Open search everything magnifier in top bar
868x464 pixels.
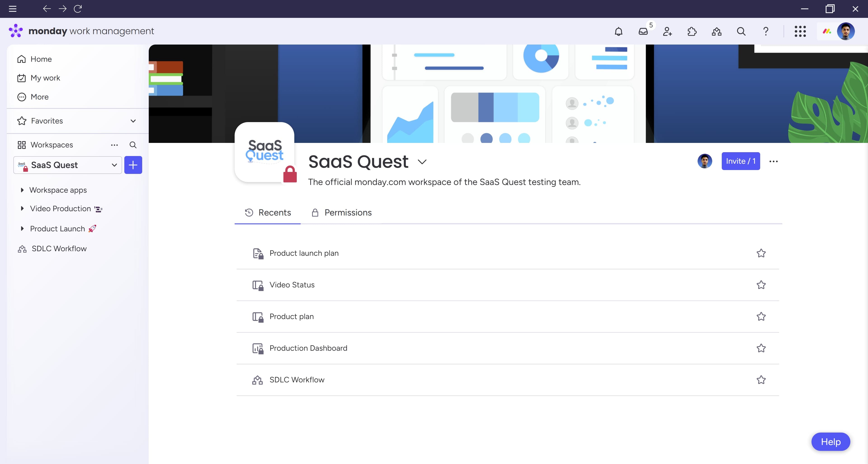(741, 31)
